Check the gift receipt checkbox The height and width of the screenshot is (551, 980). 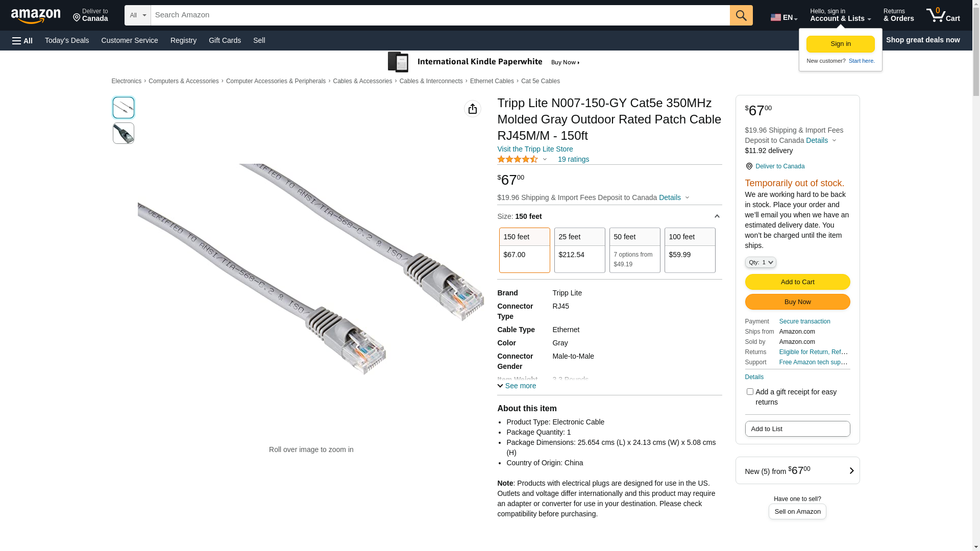750,392
